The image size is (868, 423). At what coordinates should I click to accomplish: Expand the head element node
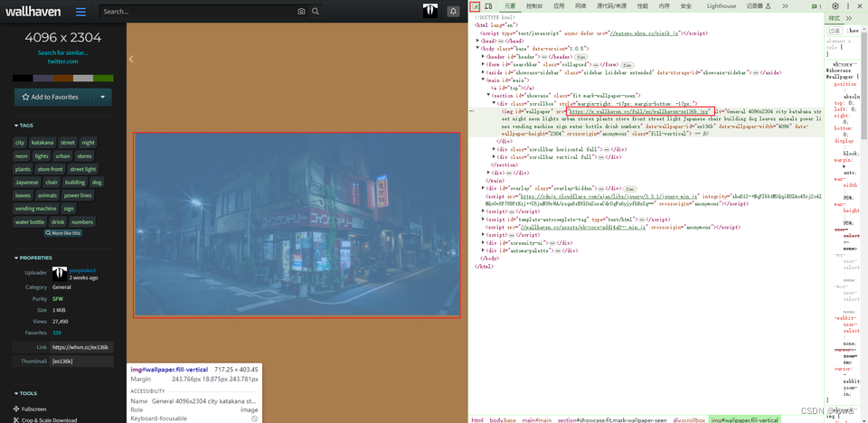478,41
